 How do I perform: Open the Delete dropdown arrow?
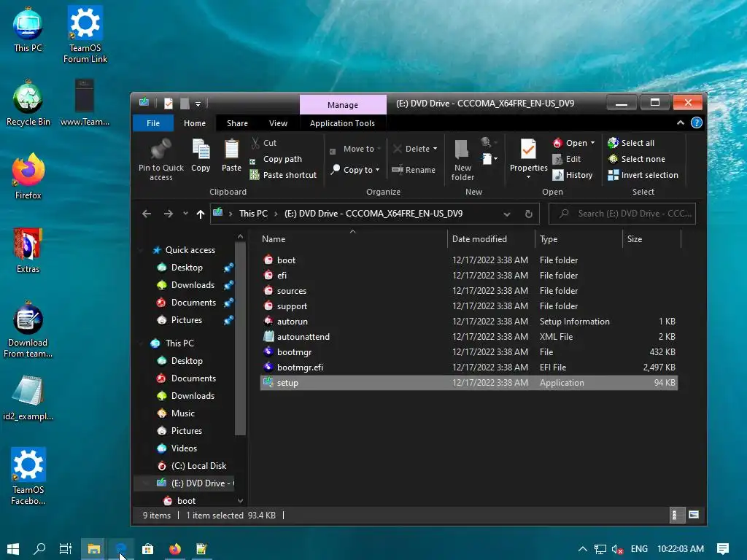(x=435, y=149)
